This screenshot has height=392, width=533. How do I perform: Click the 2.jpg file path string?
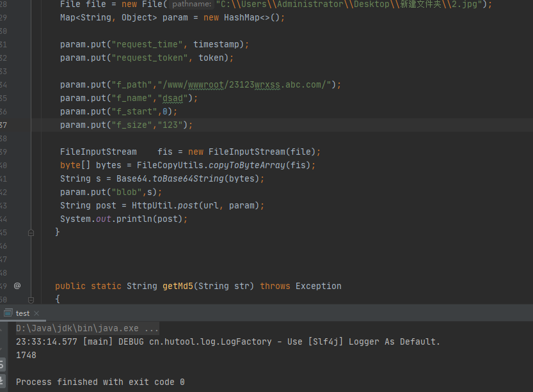pyautogui.click(x=349, y=4)
